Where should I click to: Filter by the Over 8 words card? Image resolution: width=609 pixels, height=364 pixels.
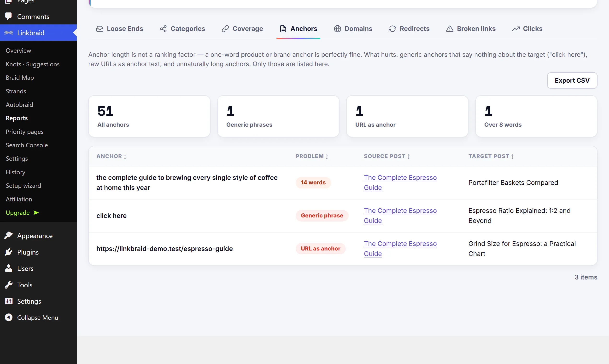[x=536, y=116]
